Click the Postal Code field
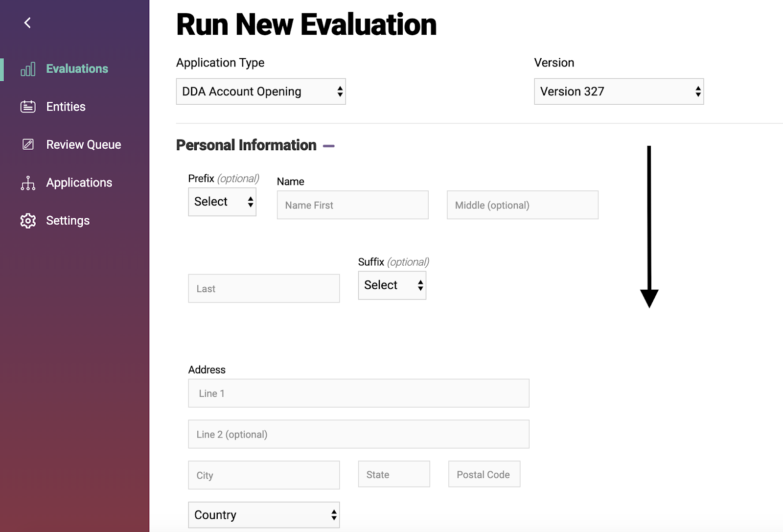The height and width of the screenshot is (532, 783). pos(484,474)
